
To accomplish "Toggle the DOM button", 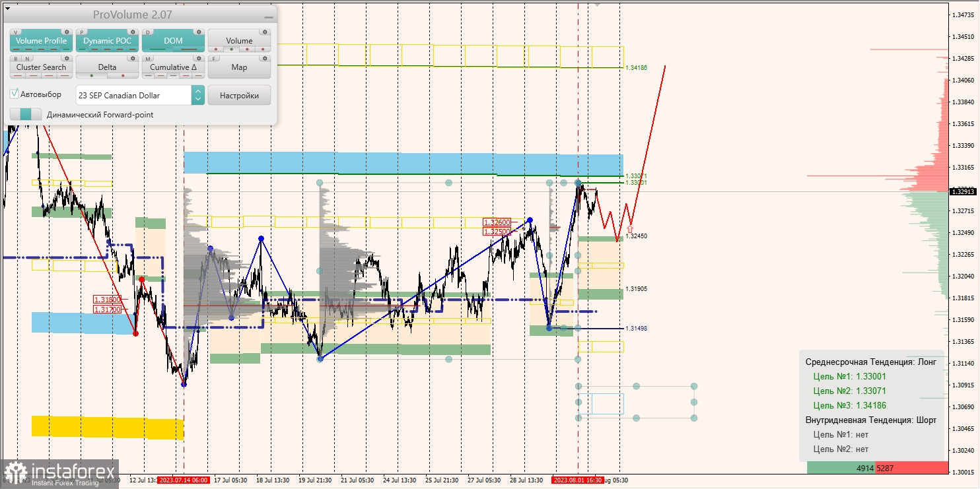I will click(x=173, y=40).
